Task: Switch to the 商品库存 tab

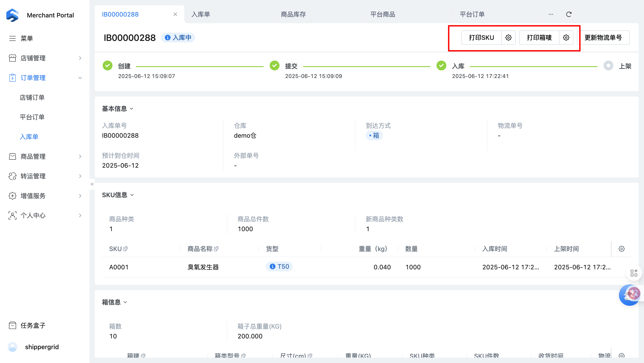Action: tap(293, 14)
